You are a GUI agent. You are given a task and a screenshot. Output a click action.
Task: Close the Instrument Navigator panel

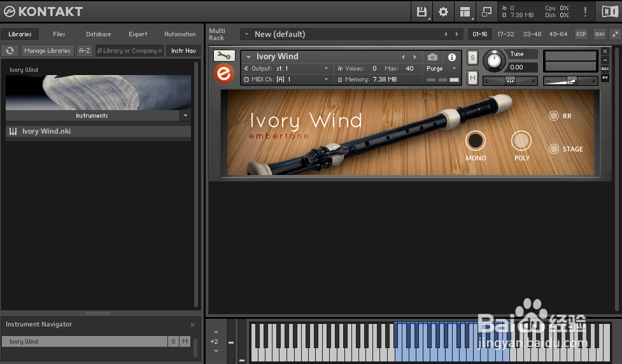(x=192, y=325)
